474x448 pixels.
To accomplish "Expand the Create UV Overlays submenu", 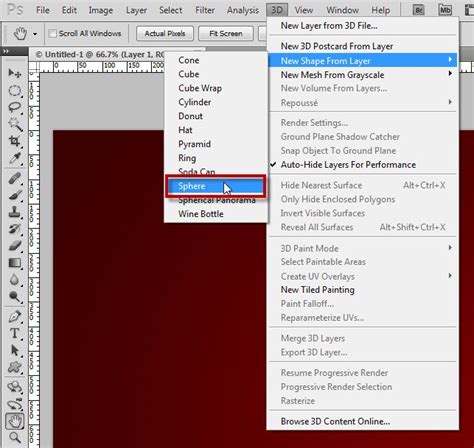I will click(x=363, y=276).
